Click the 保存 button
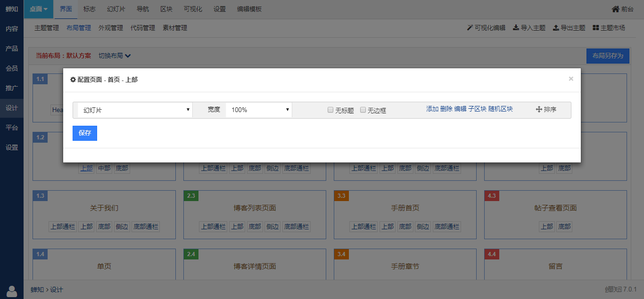The height and width of the screenshot is (299, 644). click(x=85, y=133)
